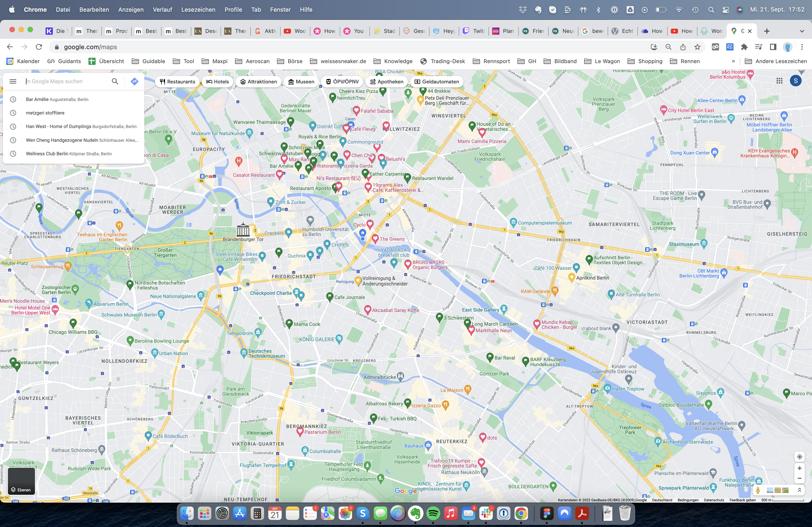Filter map by Restaurants
This screenshot has width=812, height=527.
(x=178, y=82)
